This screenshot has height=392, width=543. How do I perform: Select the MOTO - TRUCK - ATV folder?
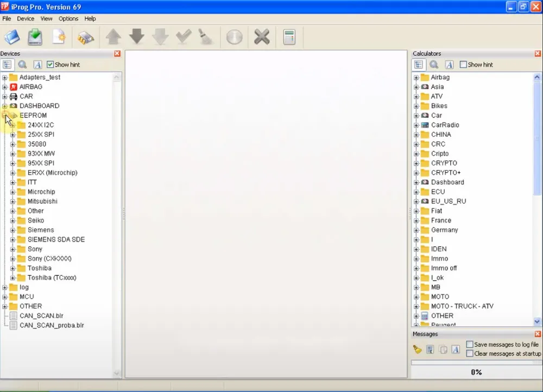click(x=462, y=306)
